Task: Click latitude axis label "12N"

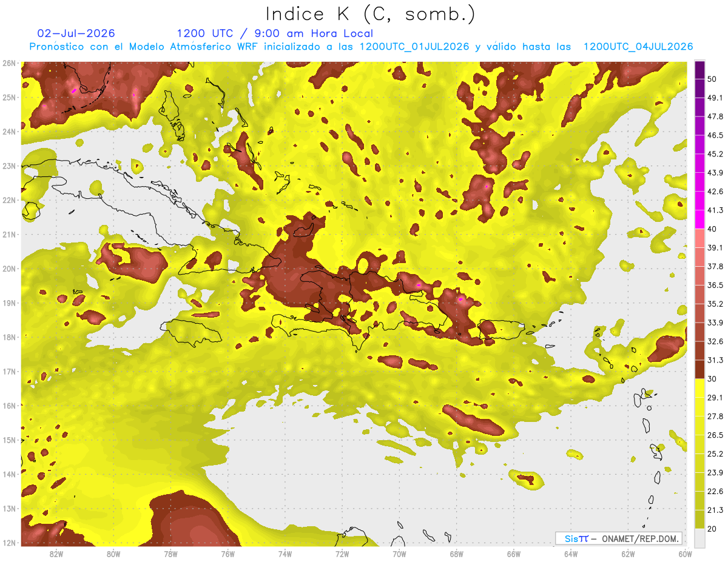Action: 8,542
